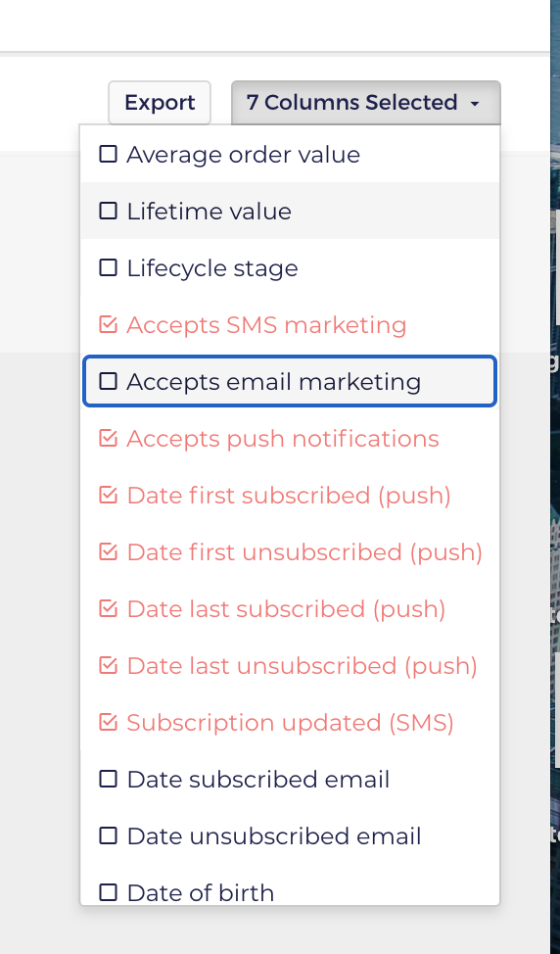
Task: Click the Export button
Action: pos(160,102)
